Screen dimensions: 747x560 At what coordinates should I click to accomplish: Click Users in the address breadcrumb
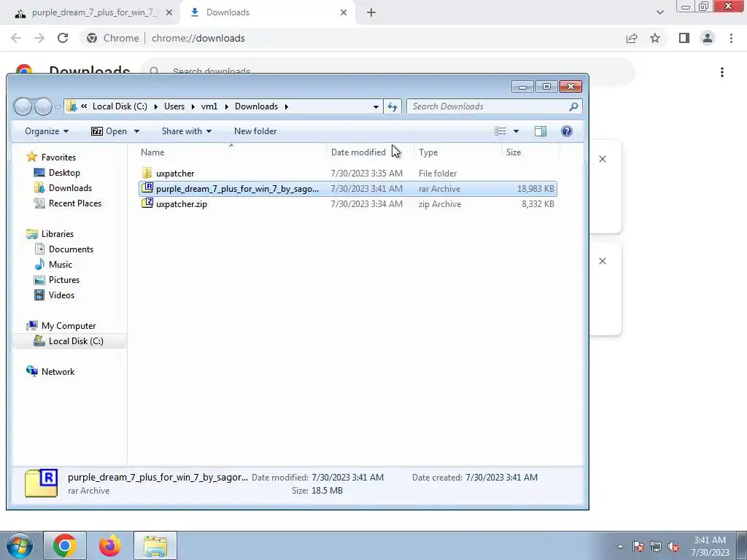click(x=174, y=106)
